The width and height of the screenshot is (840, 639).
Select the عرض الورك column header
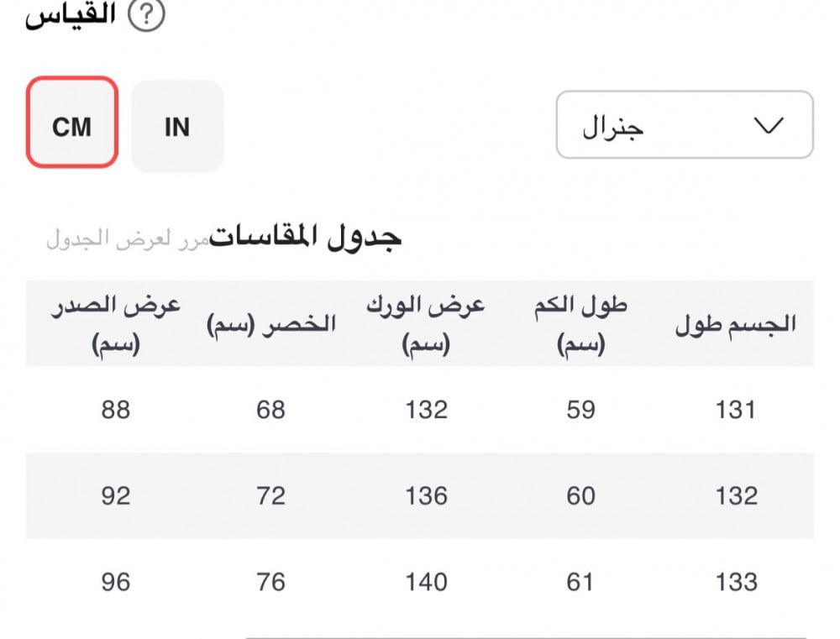point(426,325)
